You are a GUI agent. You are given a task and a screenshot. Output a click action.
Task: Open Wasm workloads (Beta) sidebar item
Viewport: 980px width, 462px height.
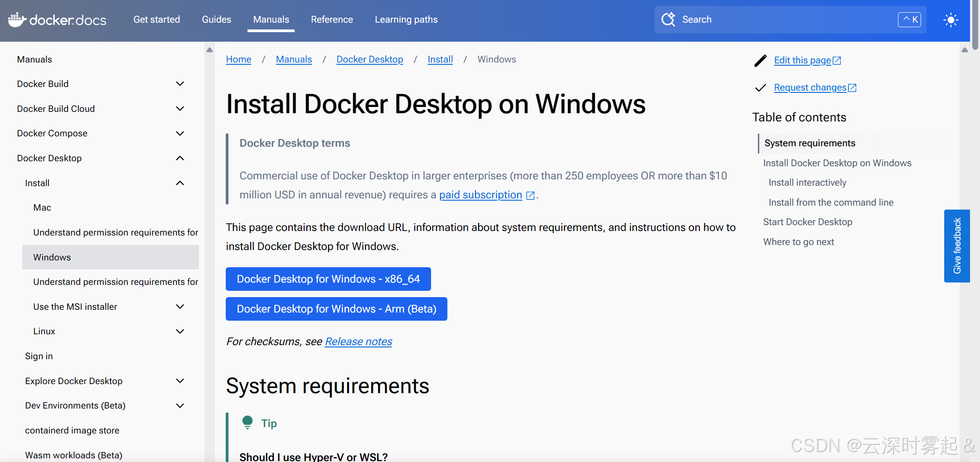[x=73, y=455]
